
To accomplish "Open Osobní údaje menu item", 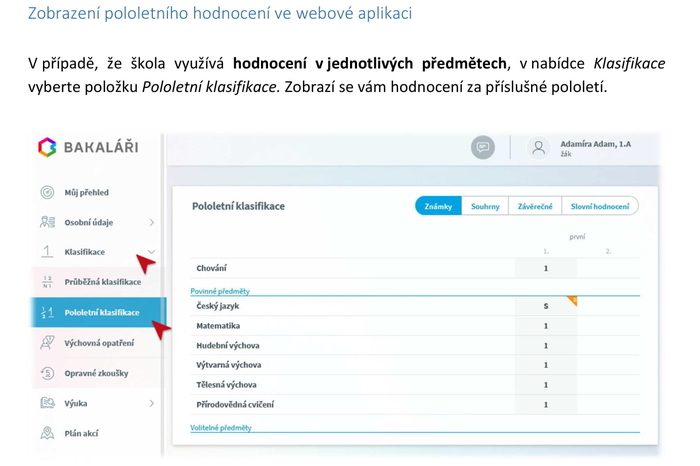I will coord(89,222).
